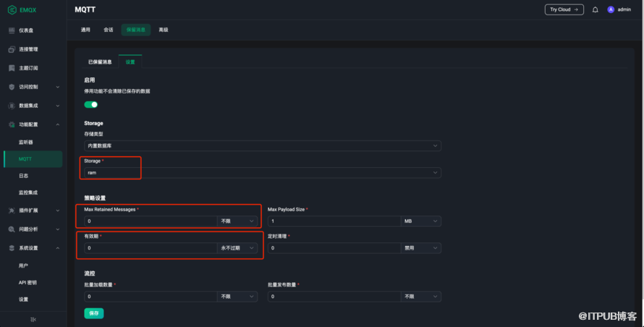The height and width of the screenshot is (327, 644).
Task: Click the 定时清理 value input field
Action: click(334, 248)
